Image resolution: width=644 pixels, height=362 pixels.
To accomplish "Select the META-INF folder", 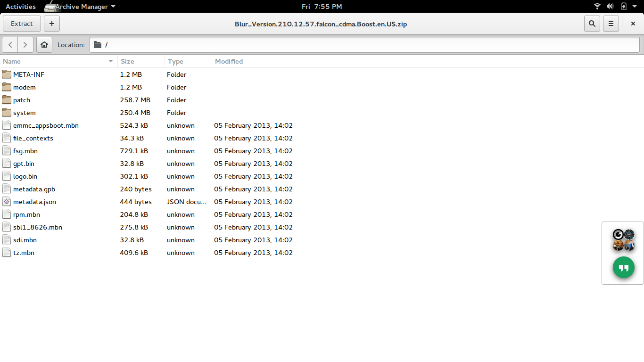I will coord(28,74).
